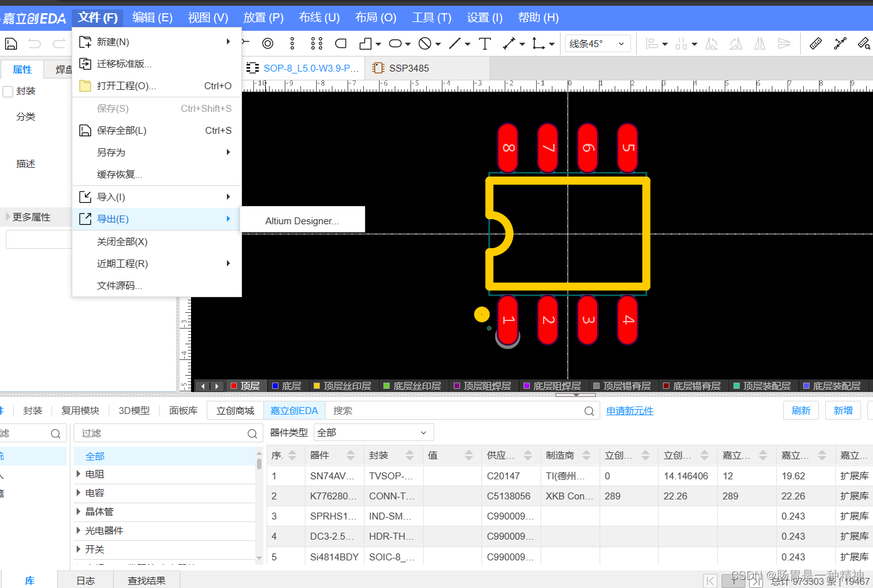Select table row with SN74AV… component

[x=570, y=476]
